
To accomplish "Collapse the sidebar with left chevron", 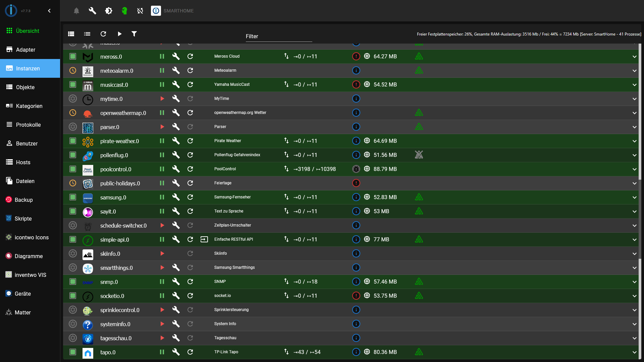I will (49, 11).
